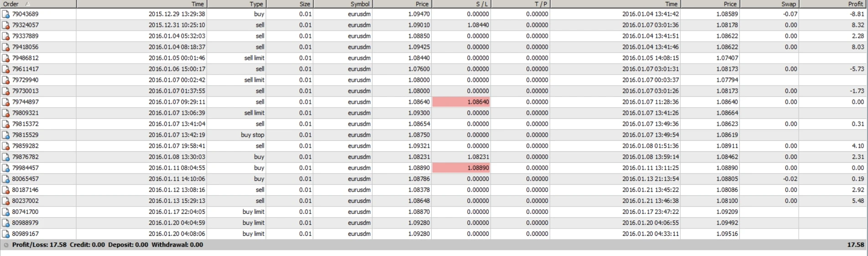Click close time 2016.01.04 13:41:42
This screenshot has width=868, height=256.
(x=650, y=14)
